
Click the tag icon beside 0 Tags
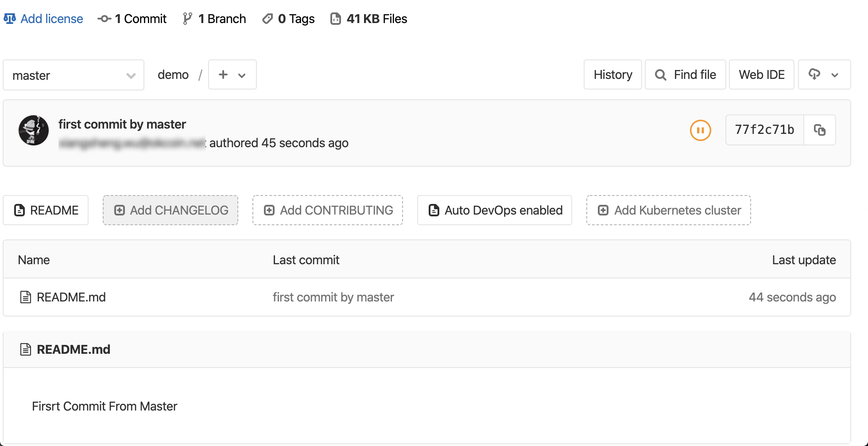tap(267, 19)
